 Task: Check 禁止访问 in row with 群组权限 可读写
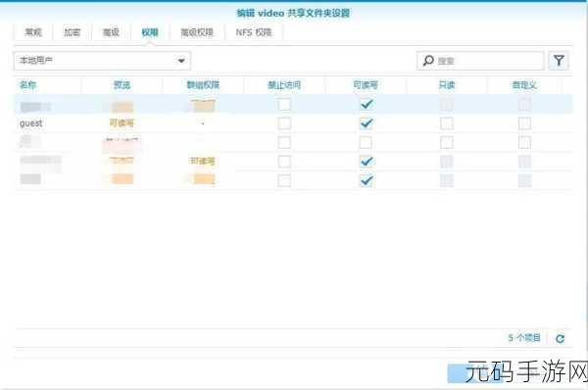(284, 162)
